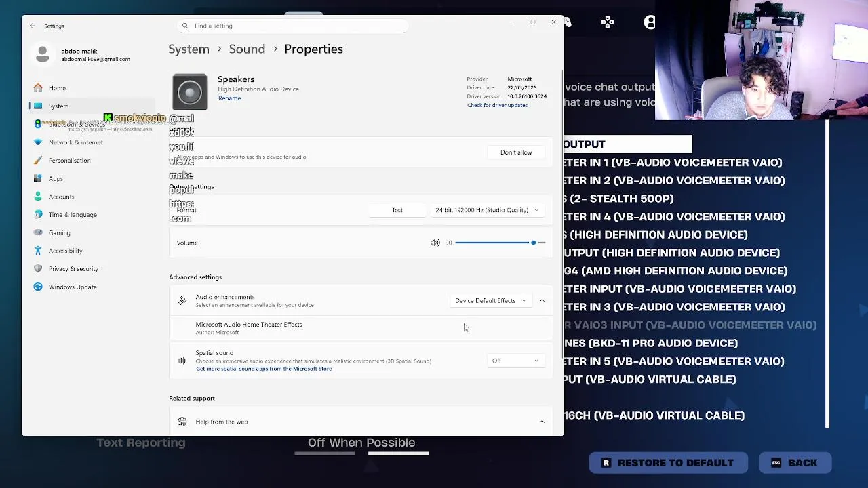868x488 pixels.
Task: Select the System icon in sidebar
Action: click(38, 106)
